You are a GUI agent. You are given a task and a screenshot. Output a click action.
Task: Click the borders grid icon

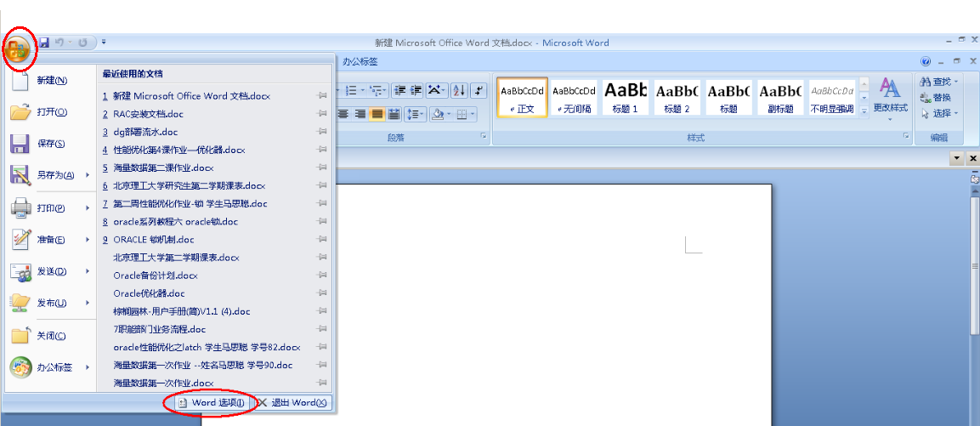[462, 114]
